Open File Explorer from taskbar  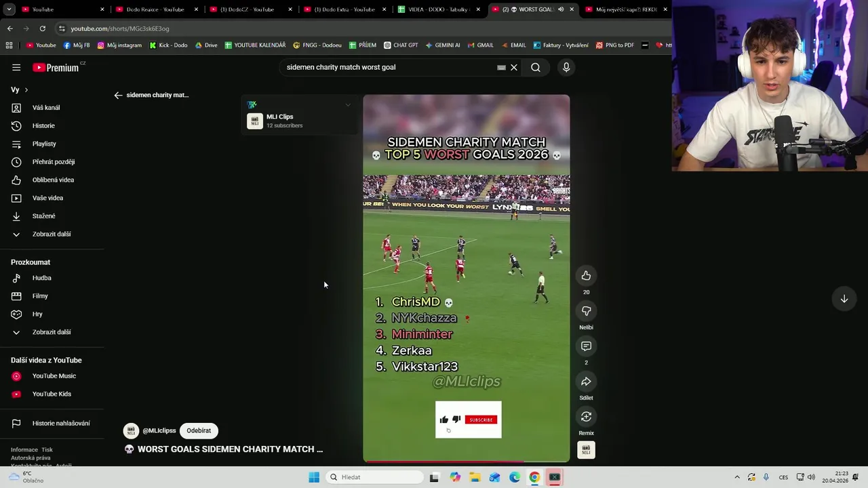tap(475, 477)
